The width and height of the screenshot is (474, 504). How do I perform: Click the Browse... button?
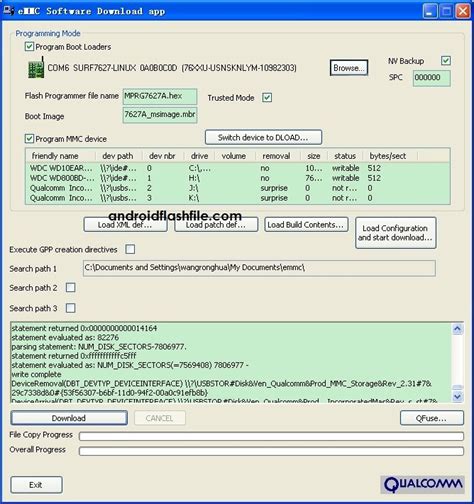point(349,68)
